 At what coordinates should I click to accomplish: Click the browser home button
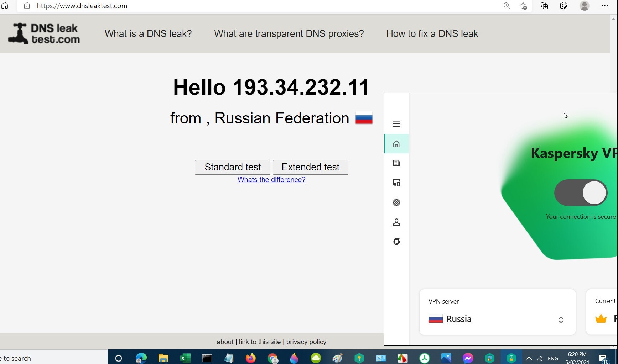tap(5, 6)
